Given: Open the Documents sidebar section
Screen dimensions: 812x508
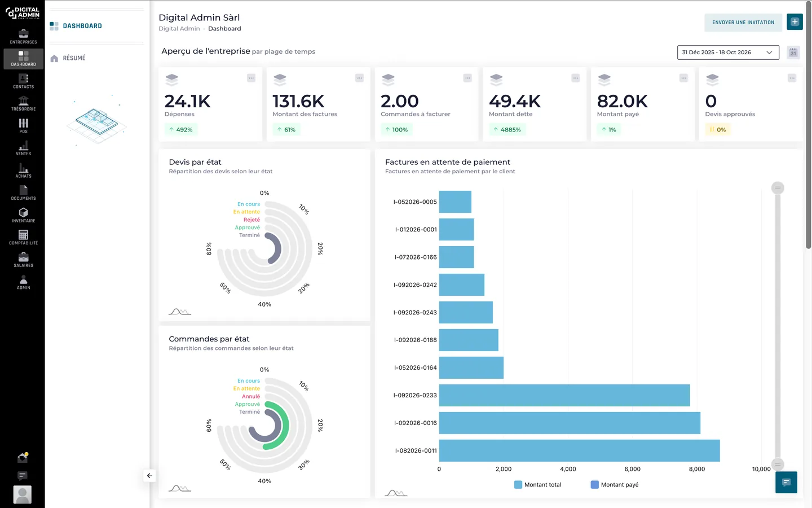Looking at the screenshot, I should point(23,192).
